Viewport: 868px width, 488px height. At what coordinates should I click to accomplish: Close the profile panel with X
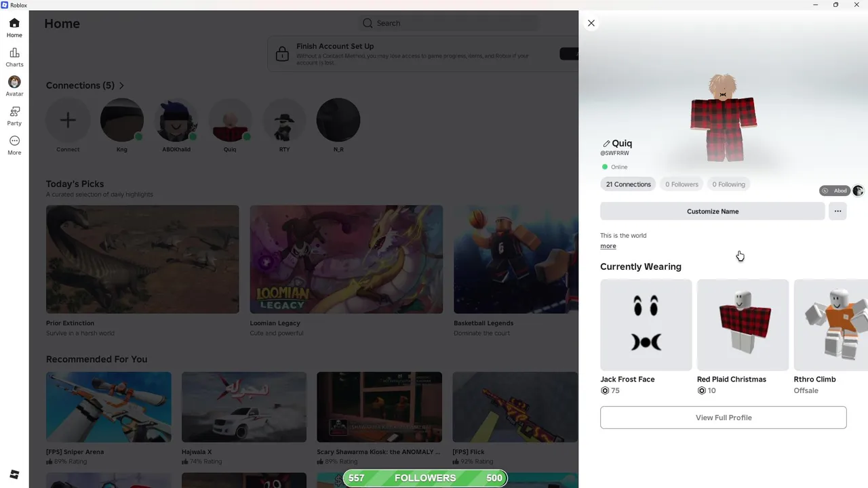tap(591, 23)
